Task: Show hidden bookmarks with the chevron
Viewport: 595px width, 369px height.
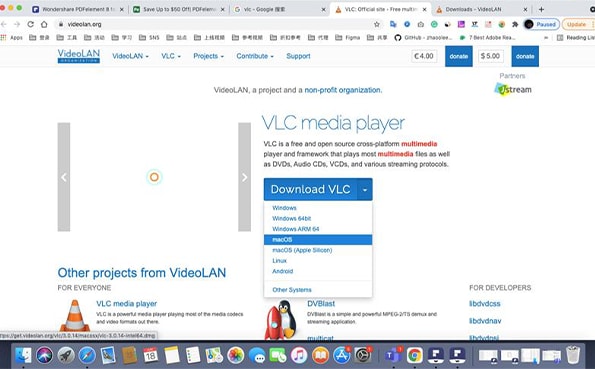Action: 546,38
